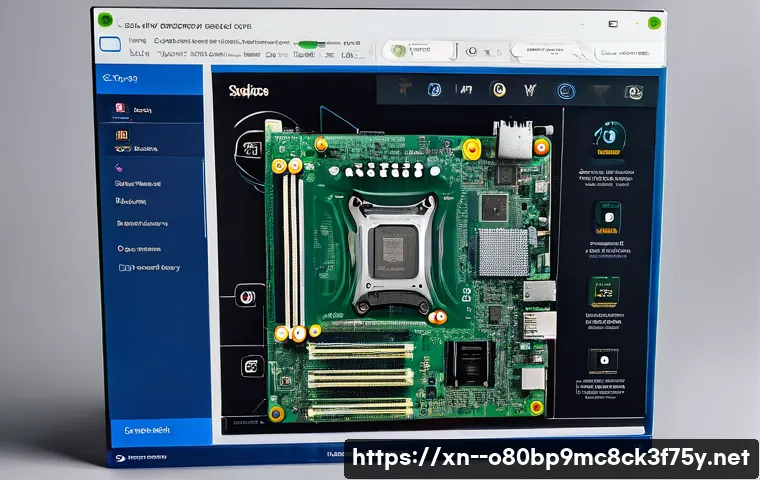Click the camera icon at dark toolbar's right end
760x480 pixels.
632,92
